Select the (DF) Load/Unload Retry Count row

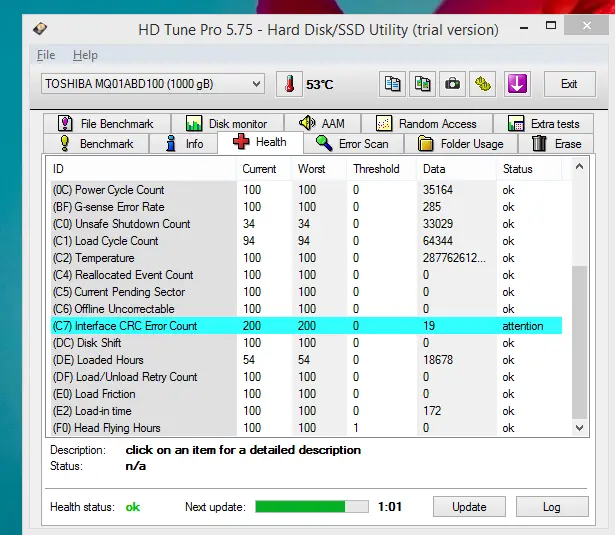[306, 377]
